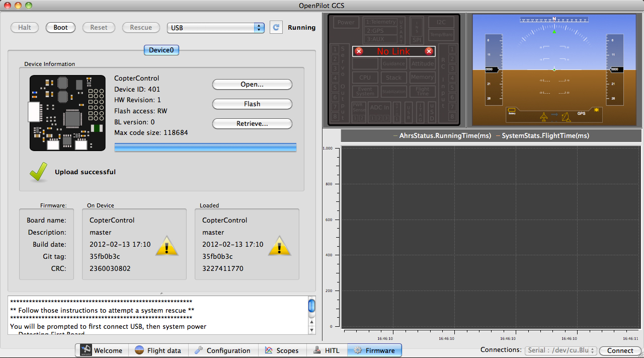Click the Stack block in system health
The image size is (644, 358).
pos(394,78)
